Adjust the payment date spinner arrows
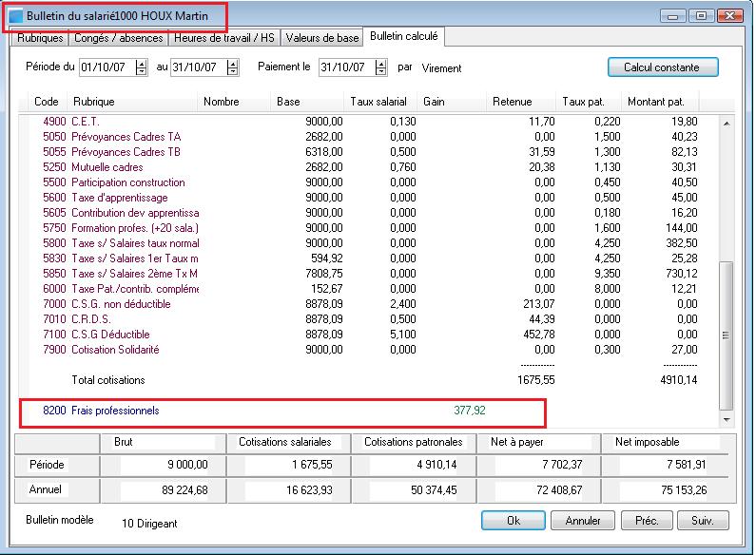The image size is (756, 555). point(380,67)
